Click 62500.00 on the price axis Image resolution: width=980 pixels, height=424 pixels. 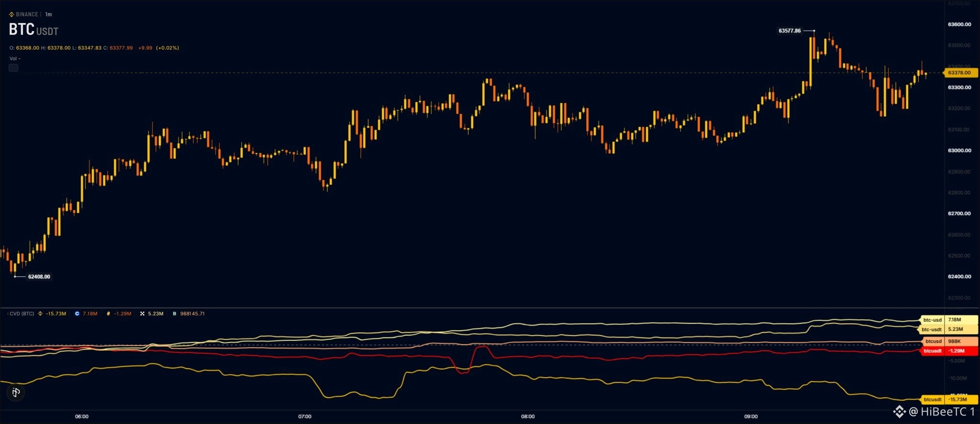[x=959, y=256]
